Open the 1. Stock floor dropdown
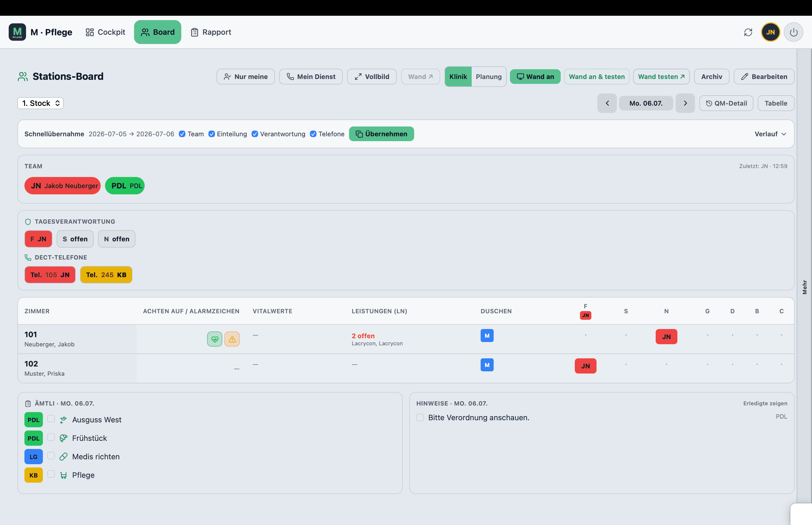The height and width of the screenshot is (525, 812). [40, 103]
